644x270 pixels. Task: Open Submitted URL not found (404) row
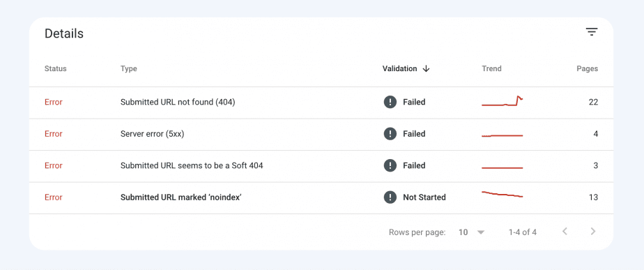click(321, 103)
